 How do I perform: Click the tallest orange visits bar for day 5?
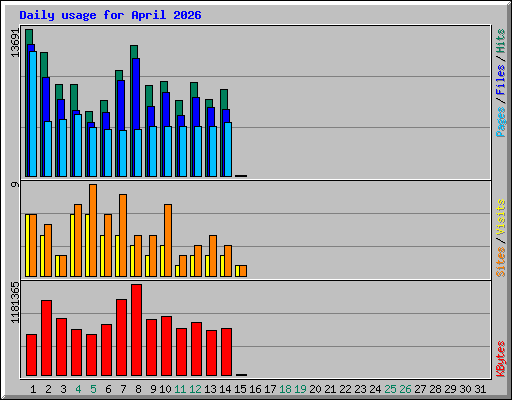[93, 230]
